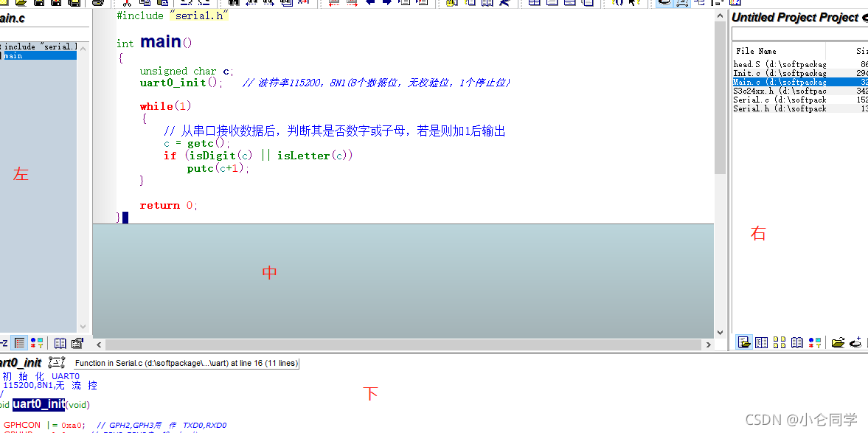Click the isLetter function name in editor

[304, 156]
